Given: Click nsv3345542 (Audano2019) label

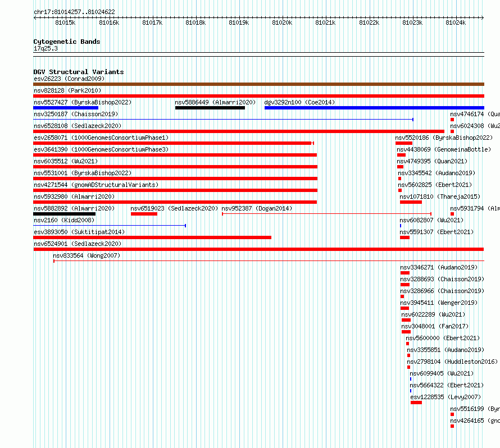Looking at the screenshot, I should click(437, 173).
